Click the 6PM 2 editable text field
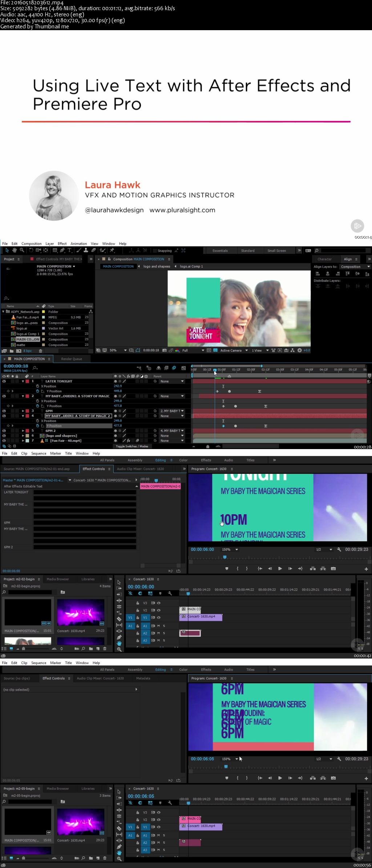 [x=85, y=547]
